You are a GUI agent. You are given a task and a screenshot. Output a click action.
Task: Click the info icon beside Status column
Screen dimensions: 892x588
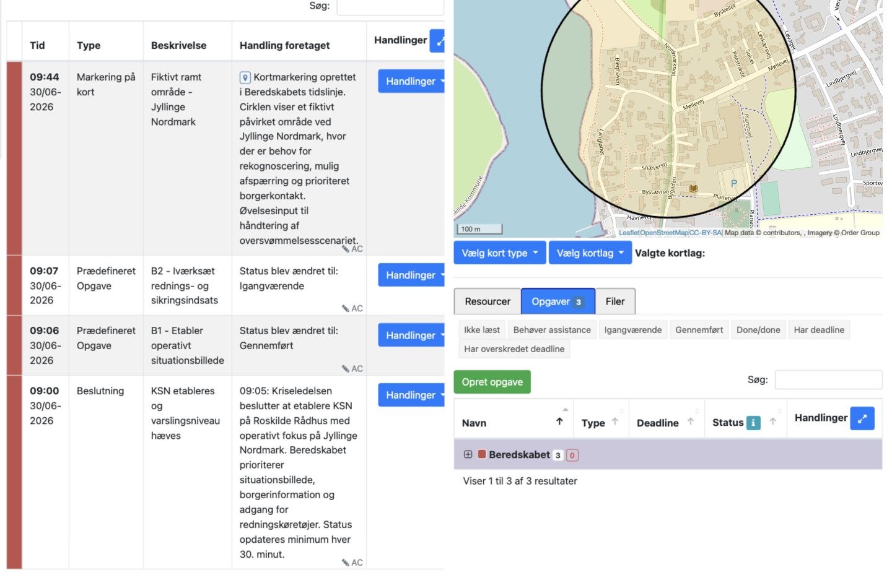(753, 423)
